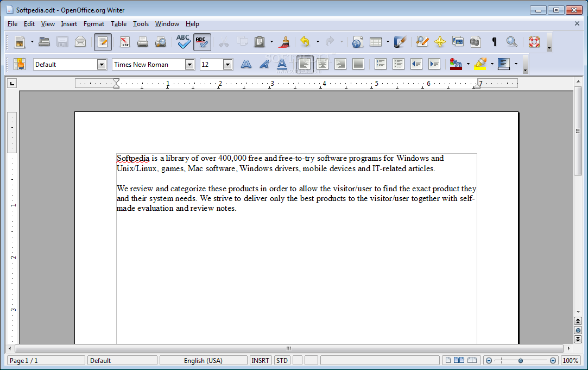Image resolution: width=588 pixels, height=370 pixels.
Task: Decrease paragraph indent
Action: click(x=416, y=64)
